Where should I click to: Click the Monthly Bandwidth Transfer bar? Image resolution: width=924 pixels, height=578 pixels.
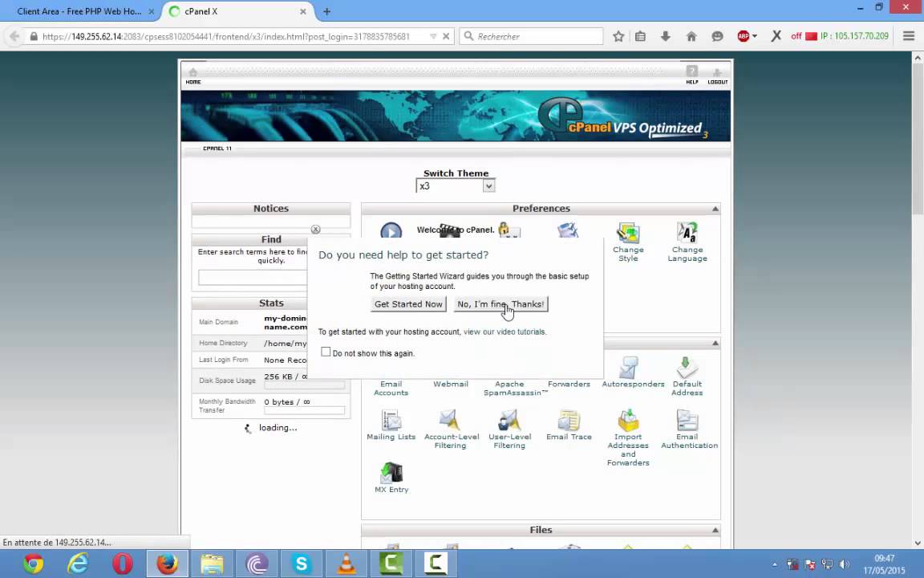(x=304, y=411)
